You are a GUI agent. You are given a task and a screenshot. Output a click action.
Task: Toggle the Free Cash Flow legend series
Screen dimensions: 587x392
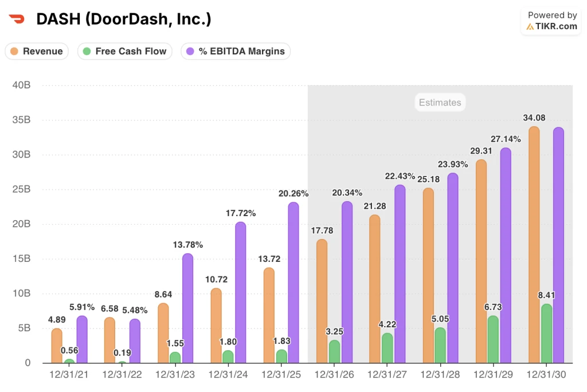(124, 52)
